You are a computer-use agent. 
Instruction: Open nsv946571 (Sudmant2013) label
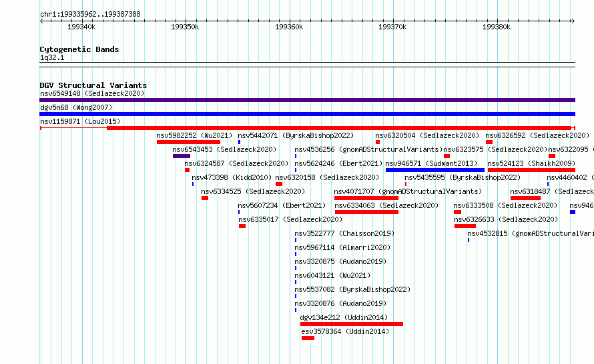[431, 163]
